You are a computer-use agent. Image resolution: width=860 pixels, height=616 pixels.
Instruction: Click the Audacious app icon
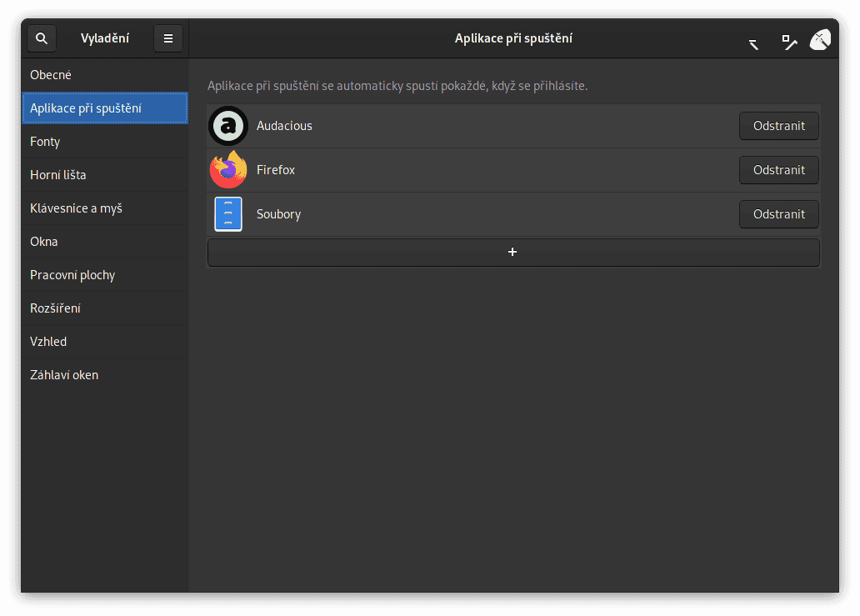228,126
